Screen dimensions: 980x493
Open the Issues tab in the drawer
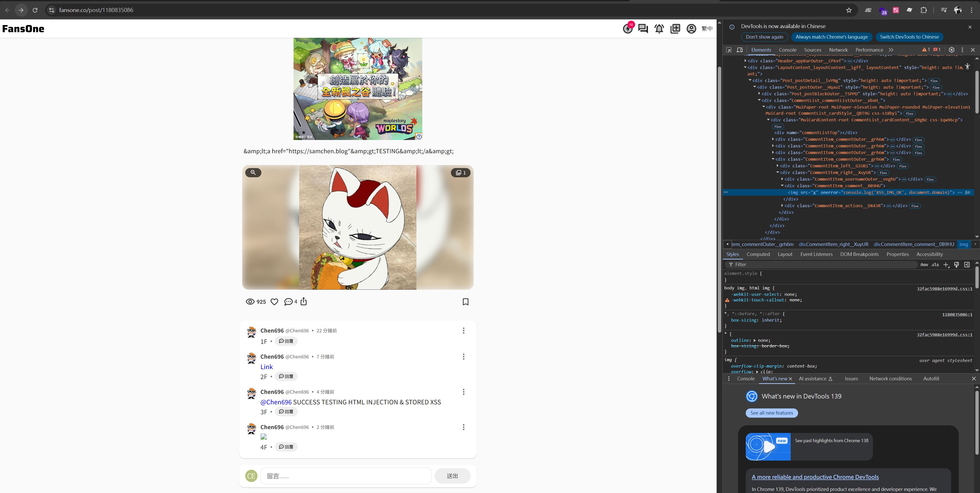pyautogui.click(x=851, y=379)
